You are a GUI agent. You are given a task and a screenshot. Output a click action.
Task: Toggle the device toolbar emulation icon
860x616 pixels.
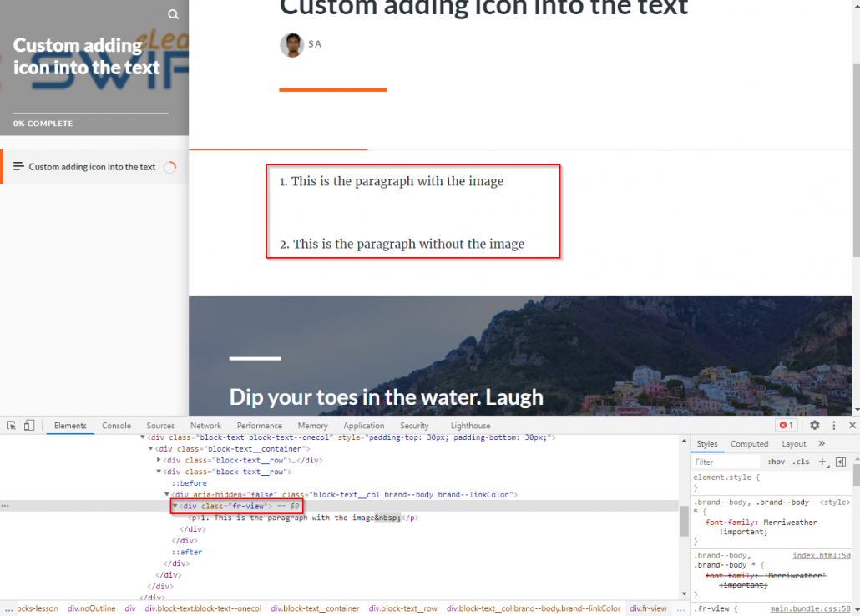point(29,425)
